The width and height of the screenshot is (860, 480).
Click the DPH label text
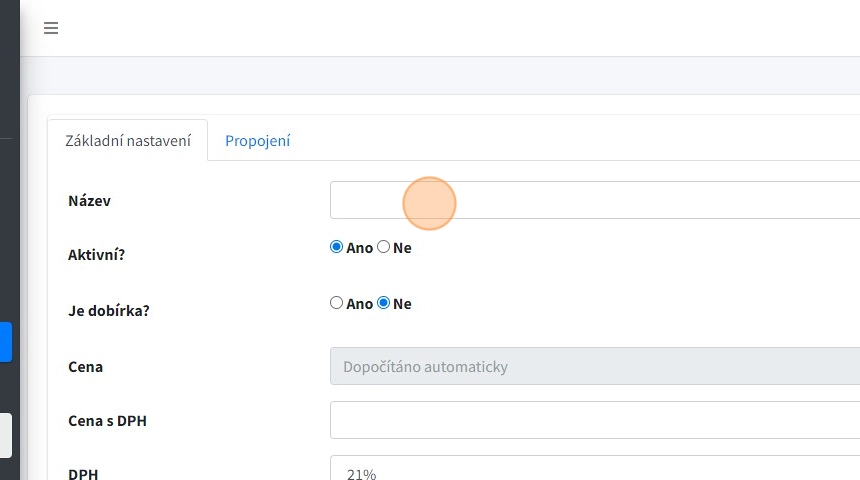pos(83,473)
